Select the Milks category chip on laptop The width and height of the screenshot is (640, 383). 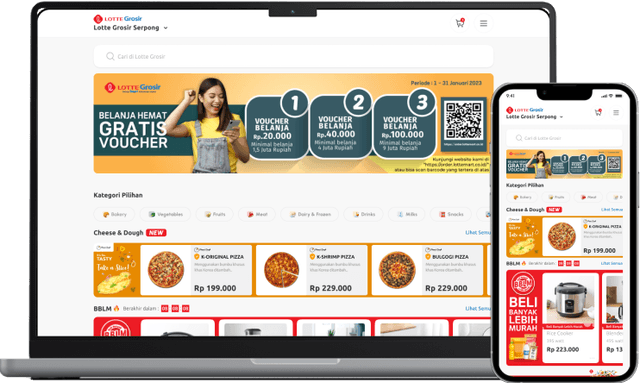point(407,214)
